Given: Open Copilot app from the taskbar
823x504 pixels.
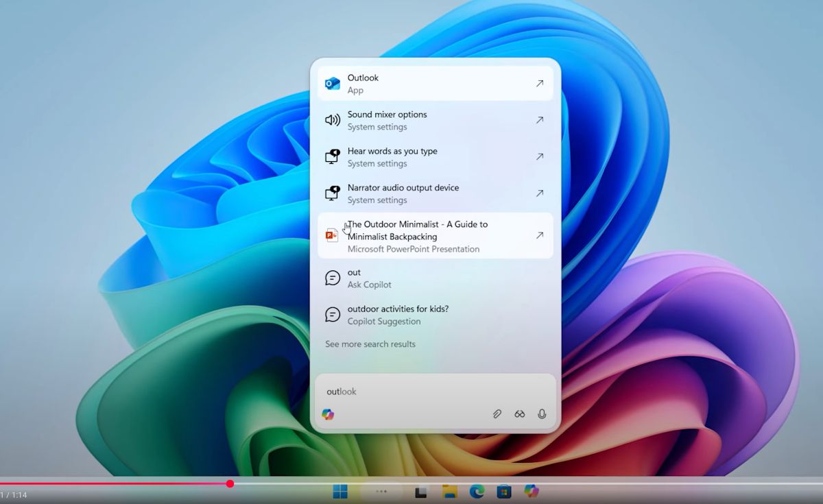Looking at the screenshot, I should [532, 491].
